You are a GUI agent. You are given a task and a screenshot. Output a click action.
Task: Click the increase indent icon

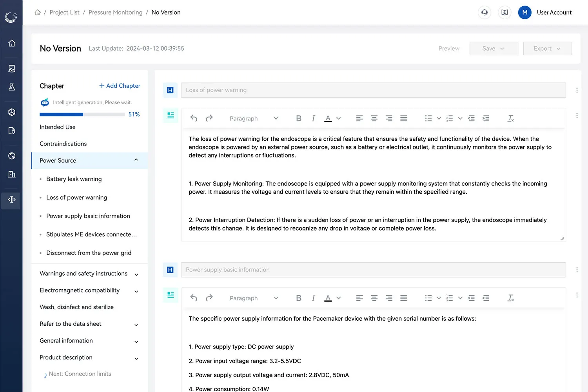click(x=486, y=118)
